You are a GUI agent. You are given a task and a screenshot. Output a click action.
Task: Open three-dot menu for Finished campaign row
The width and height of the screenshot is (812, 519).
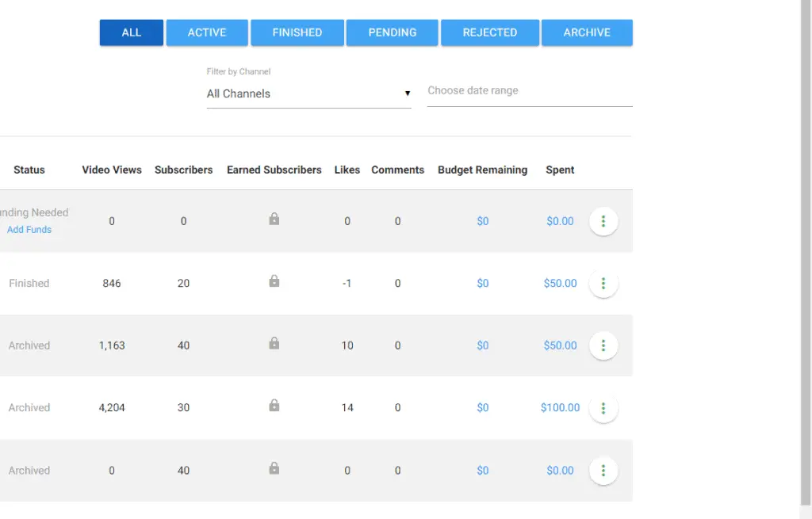[603, 284]
